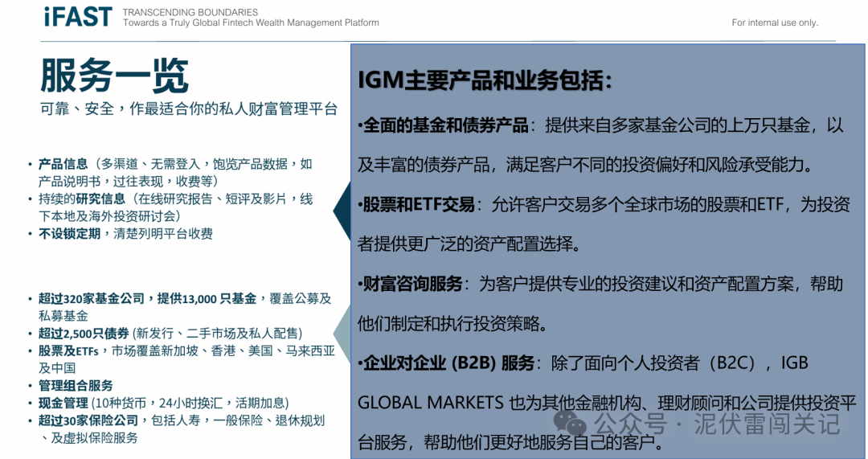
Task: Select the "TRANSCENDING BOUNDARIES" tagline text
Action: click(190, 12)
